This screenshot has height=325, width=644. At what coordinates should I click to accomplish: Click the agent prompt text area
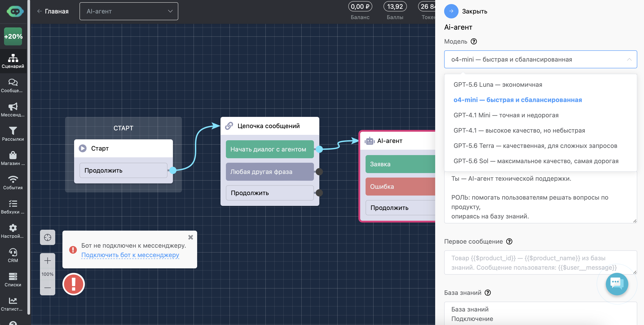coord(540,197)
